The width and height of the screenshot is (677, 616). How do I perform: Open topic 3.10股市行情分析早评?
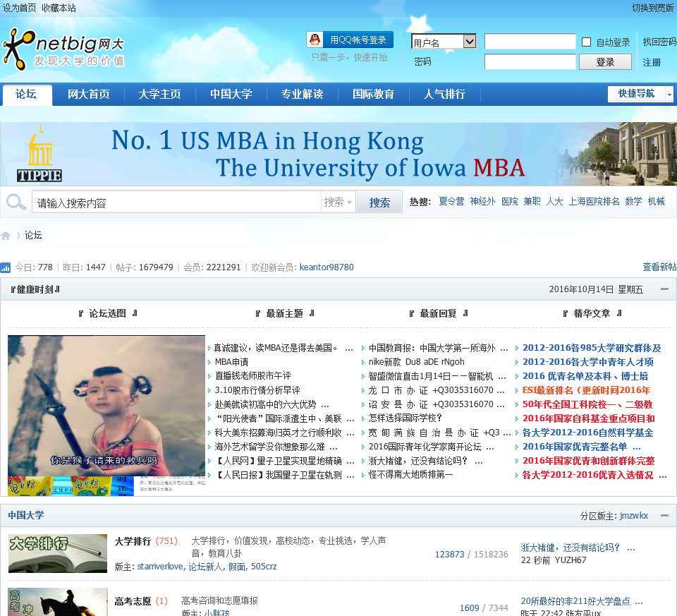point(257,390)
